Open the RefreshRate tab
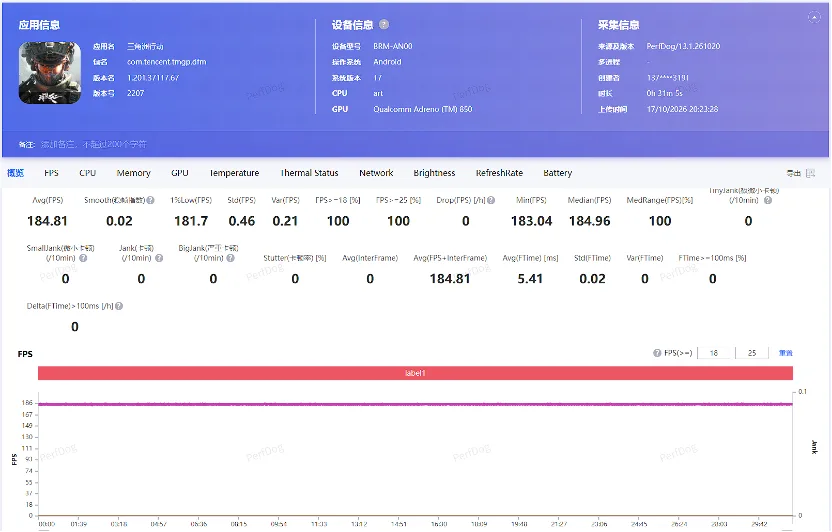The height and width of the screenshot is (532, 832). point(499,173)
